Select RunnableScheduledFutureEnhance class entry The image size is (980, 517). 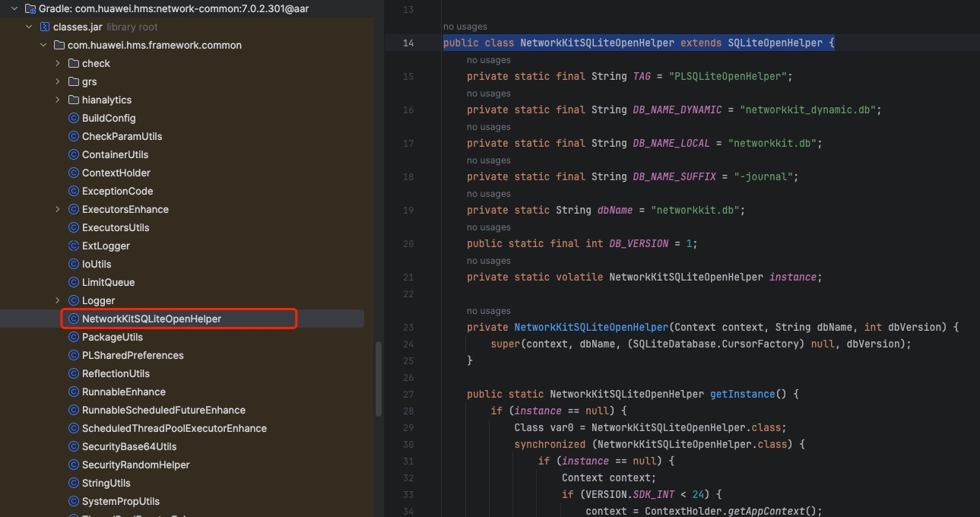pos(163,410)
